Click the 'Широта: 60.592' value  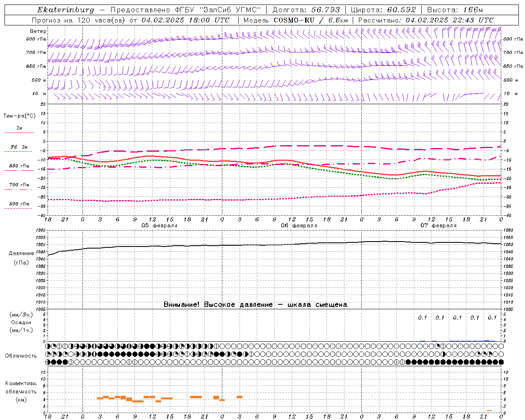[x=383, y=10]
